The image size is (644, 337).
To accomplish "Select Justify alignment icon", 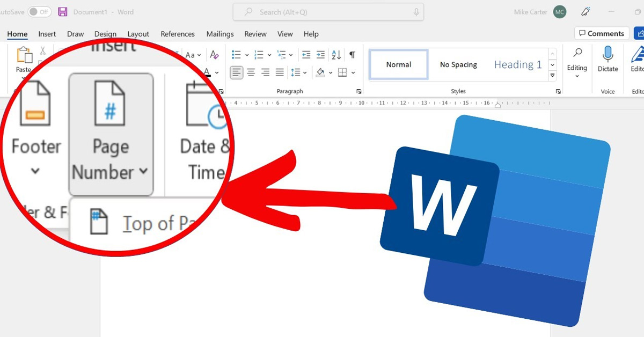I will point(280,72).
